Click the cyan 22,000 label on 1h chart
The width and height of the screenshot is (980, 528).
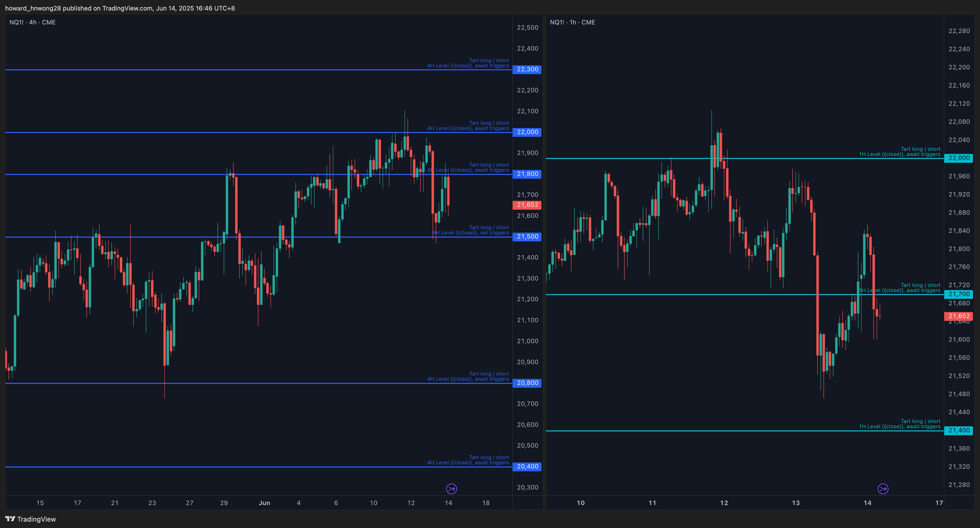(x=958, y=158)
